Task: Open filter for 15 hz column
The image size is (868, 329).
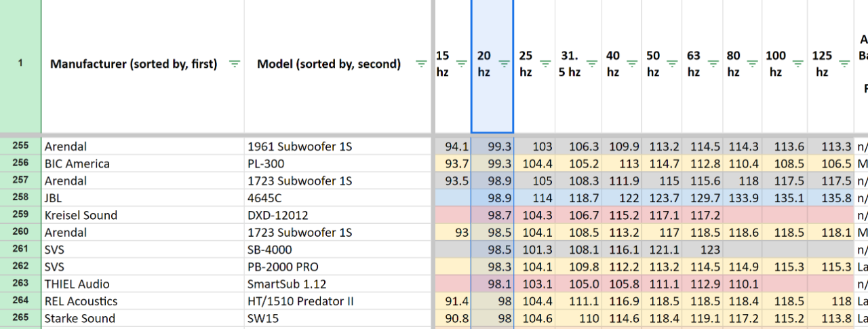Action: pyautogui.click(x=462, y=64)
